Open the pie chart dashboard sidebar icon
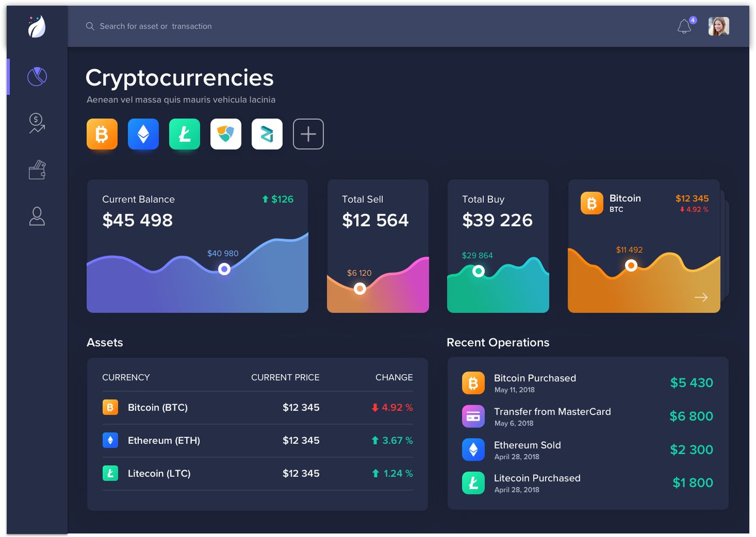756x537 pixels. [37, 77]
